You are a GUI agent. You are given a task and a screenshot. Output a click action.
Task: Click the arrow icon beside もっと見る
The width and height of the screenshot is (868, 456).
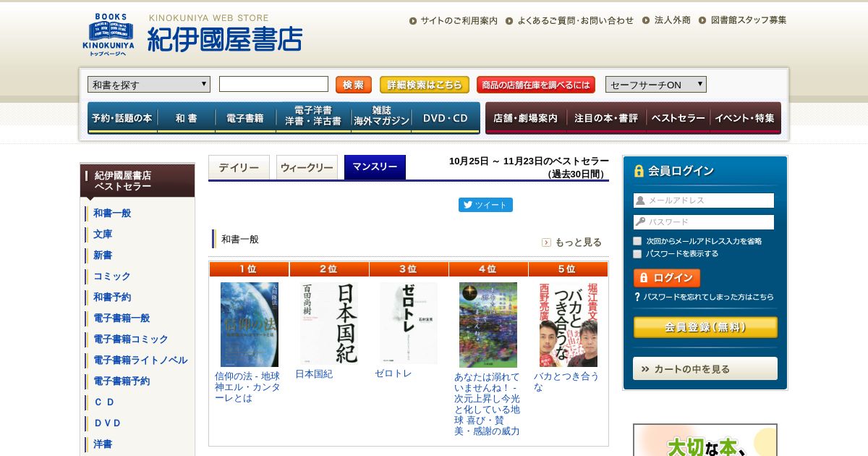(x=546, y=242)
